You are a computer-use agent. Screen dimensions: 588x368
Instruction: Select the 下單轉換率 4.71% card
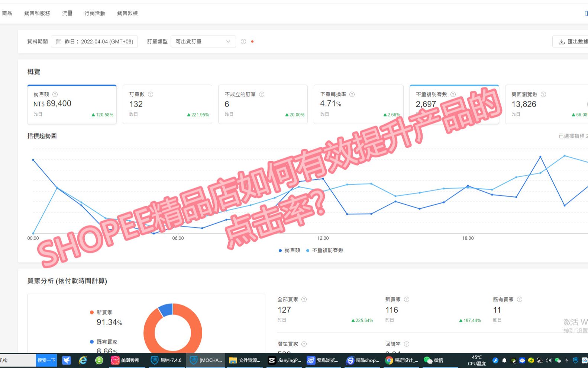point(359,105)
